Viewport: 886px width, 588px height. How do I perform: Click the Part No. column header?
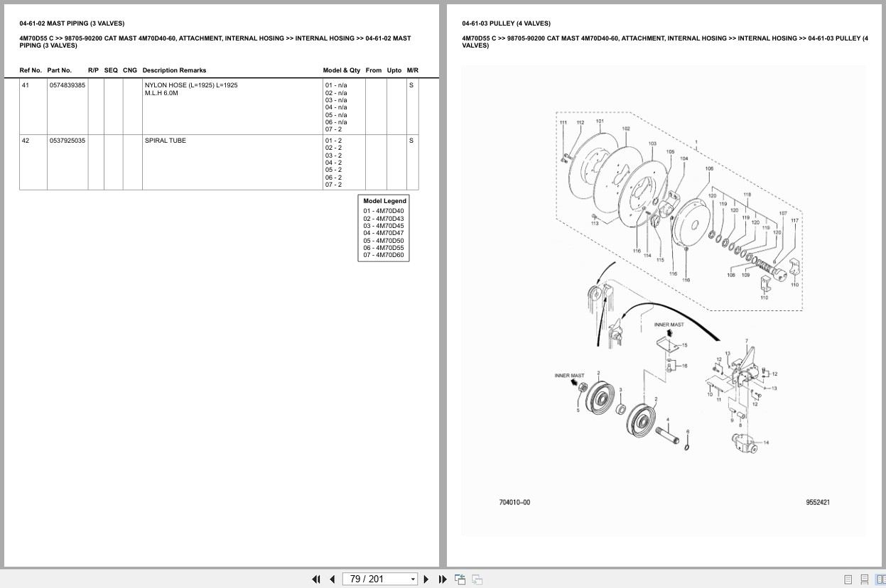click(x=60, y=70)
